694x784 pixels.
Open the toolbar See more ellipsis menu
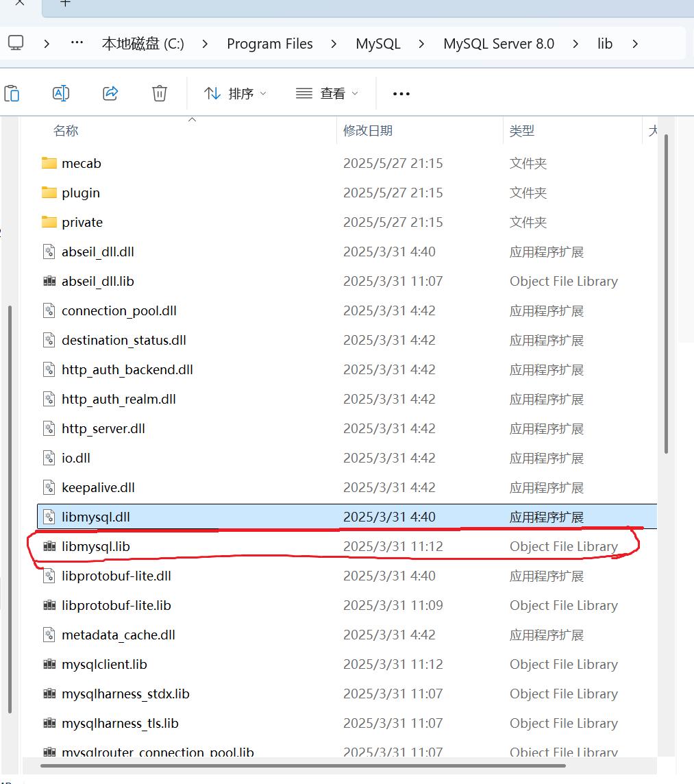pyautogui.click(x=401, y=93)
